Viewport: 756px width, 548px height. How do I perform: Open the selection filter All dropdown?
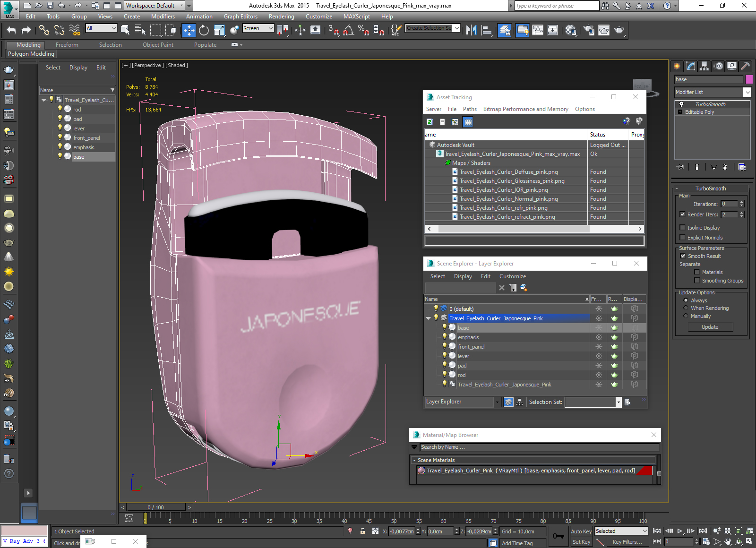pyautogui.click(x=113, y=28)
